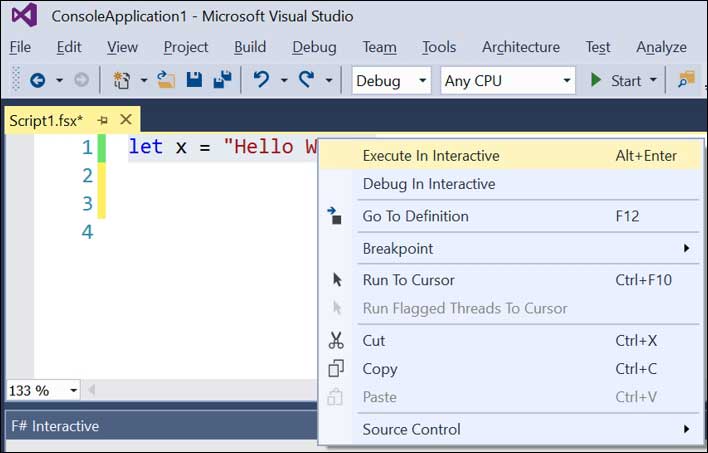
Task: Click the Save All icon
Action: point(222,80)
